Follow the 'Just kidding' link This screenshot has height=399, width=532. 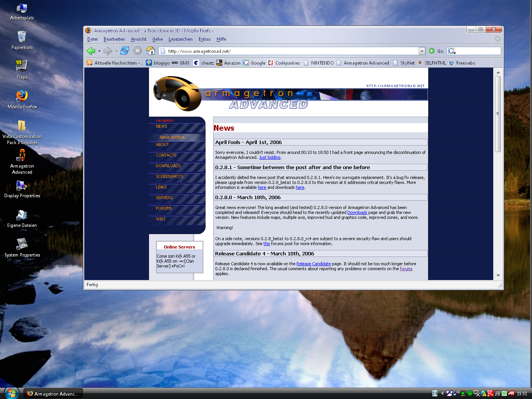(269, 157)
